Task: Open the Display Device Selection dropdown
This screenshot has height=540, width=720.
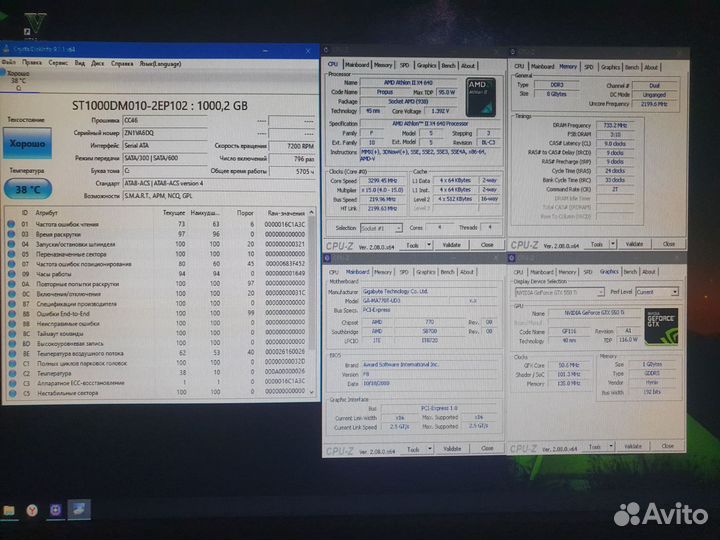Action: pyautogui.click(x=560, y=292)
